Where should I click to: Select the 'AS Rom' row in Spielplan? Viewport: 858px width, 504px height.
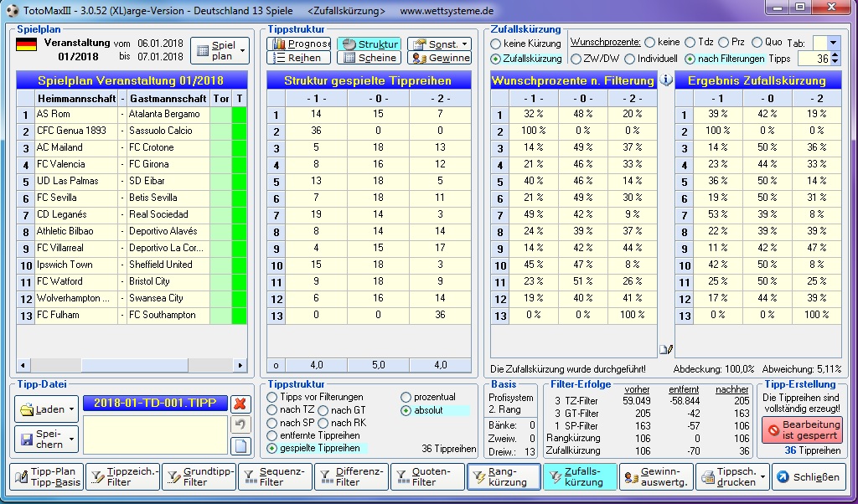(132, 114)
